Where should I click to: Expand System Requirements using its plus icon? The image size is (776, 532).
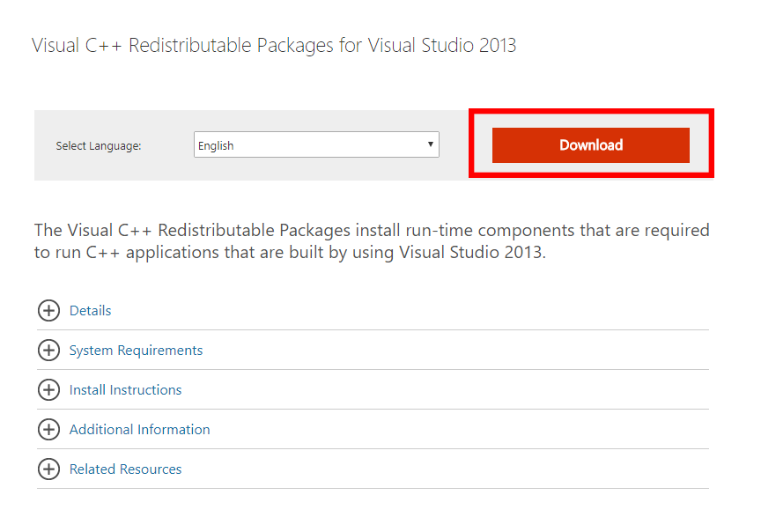coord(48,351)
